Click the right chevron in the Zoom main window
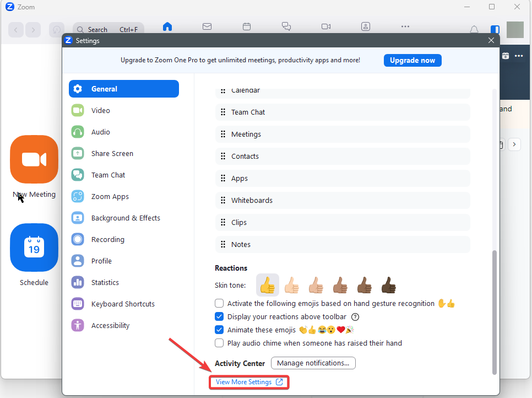This screenshot has width=532, height=398. click(x=514, y=144)
